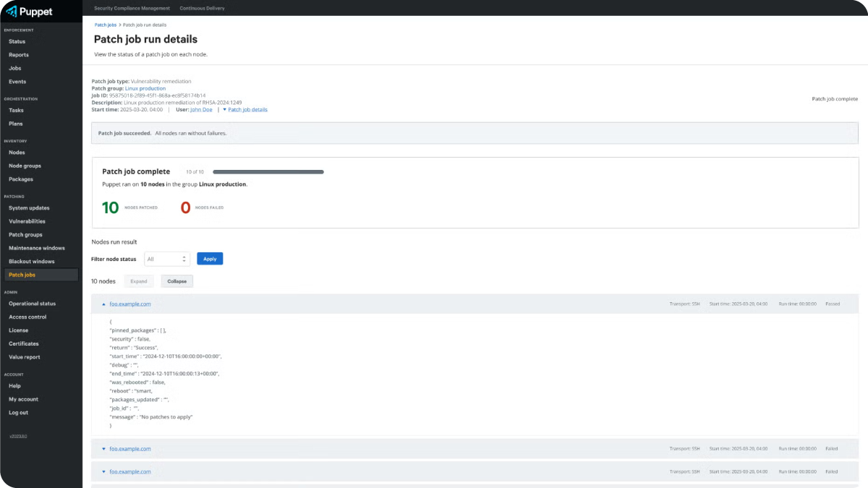Expand the third foo.example.com node row
The image size is (868, 488).
[103, 471]
